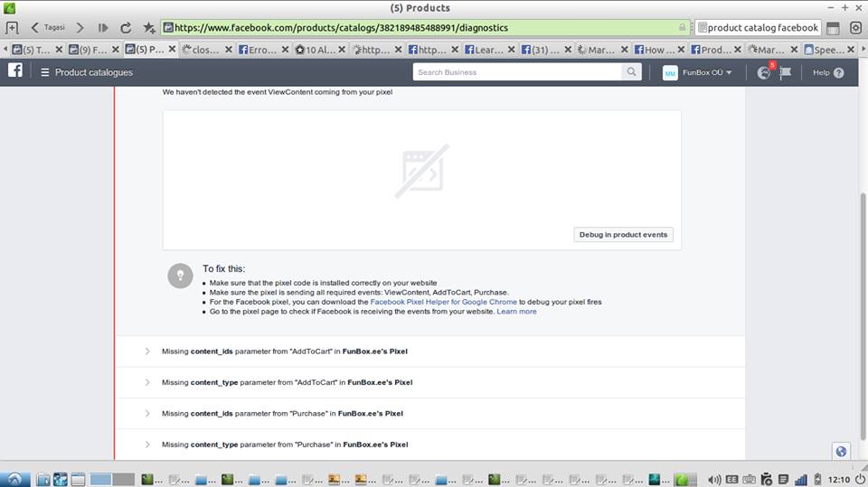The width and height of the screenshot is (868, 487).
Task: Click into the Search Business field
Action: pos(517,72)
